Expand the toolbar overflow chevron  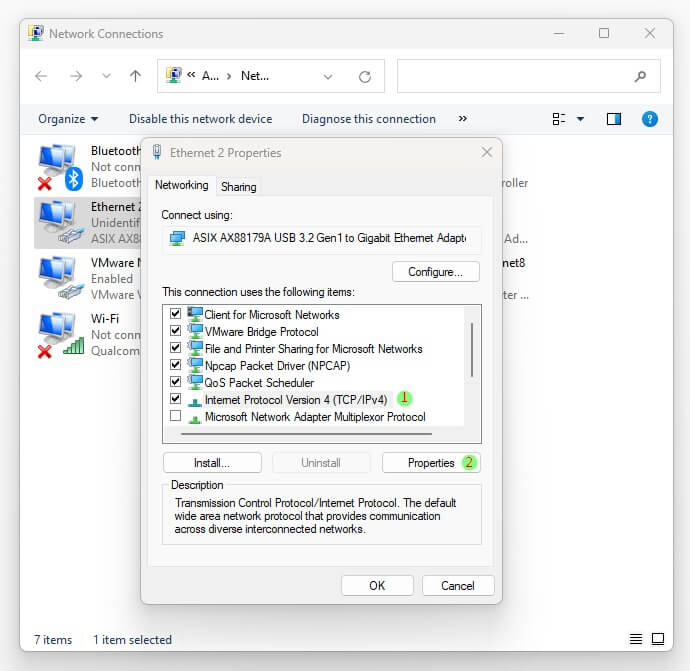tap(462, 119)
